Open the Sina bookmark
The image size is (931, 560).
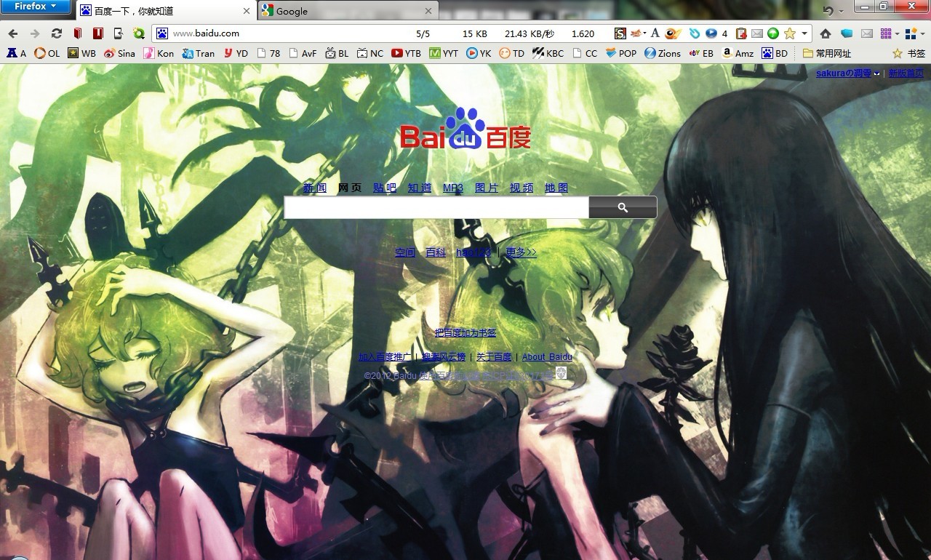click(120, 53)
